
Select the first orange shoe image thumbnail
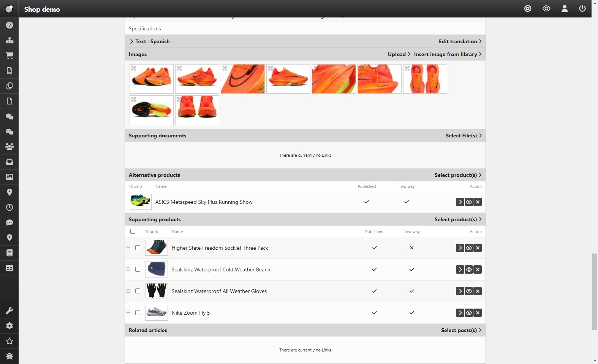click(152, 79)
